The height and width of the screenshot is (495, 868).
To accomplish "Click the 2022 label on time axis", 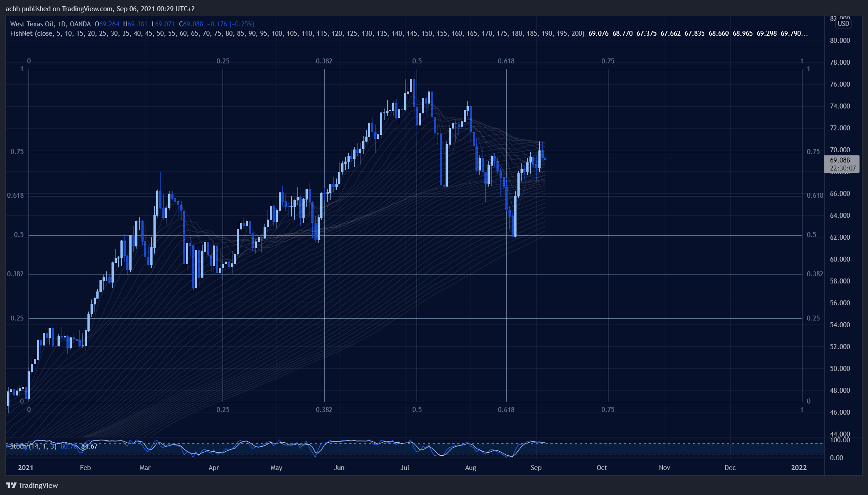I will click(799, 468).
